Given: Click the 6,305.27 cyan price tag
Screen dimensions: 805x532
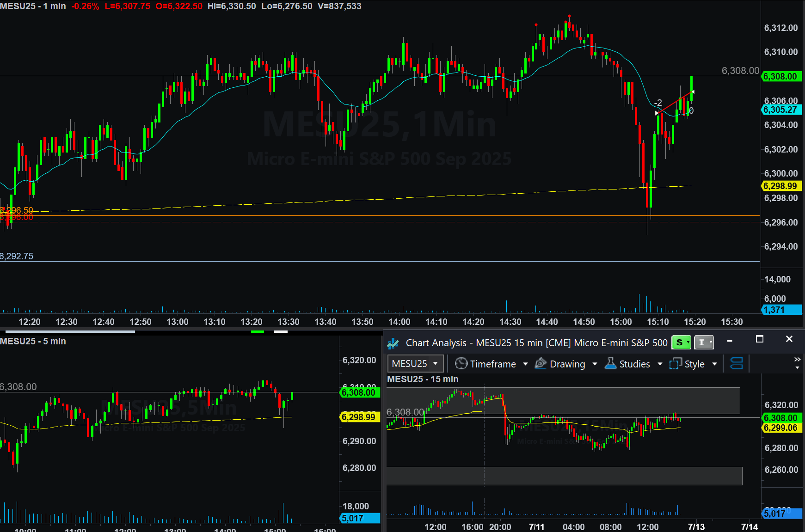Looking at the screenshot, I should coord(781,110).
